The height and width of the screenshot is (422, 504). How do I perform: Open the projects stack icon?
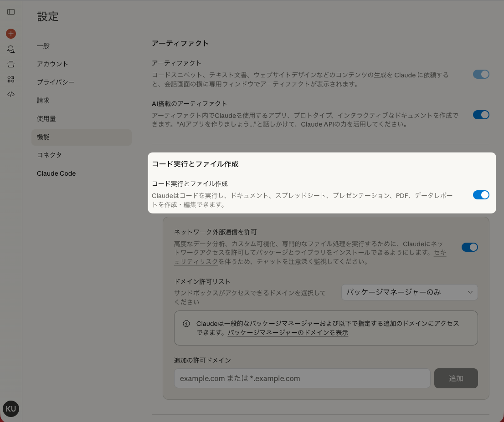pyautogui.click(x=11, y=64)
